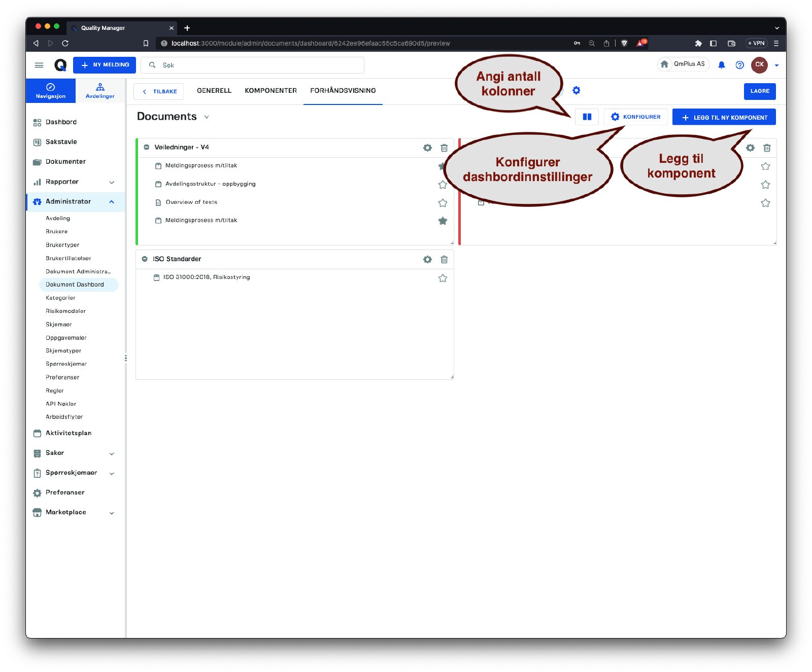
Task: Switch to the KOMPONENTER tab
Action: pos(270,91)
